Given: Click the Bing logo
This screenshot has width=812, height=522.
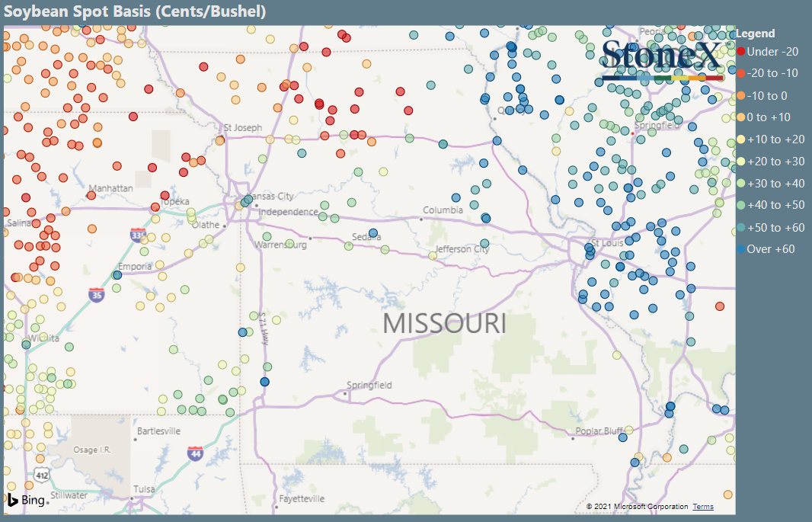Looking at the screenshot, I should pyautogui.click(x=27, y=500).
